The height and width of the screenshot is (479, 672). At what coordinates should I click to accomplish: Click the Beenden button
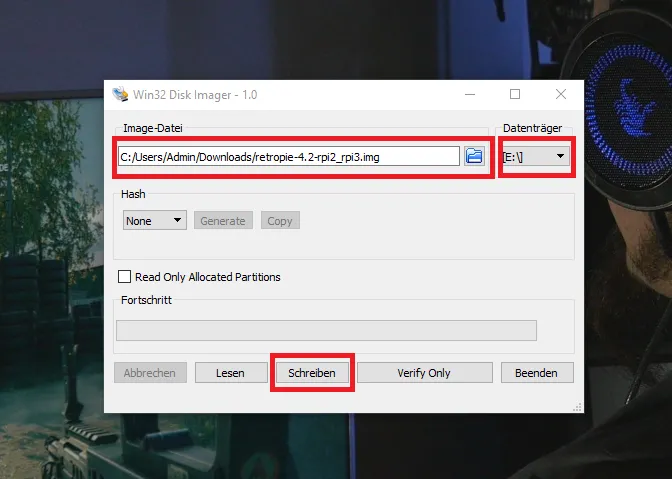pyautogui.click(x=537, y=373)
